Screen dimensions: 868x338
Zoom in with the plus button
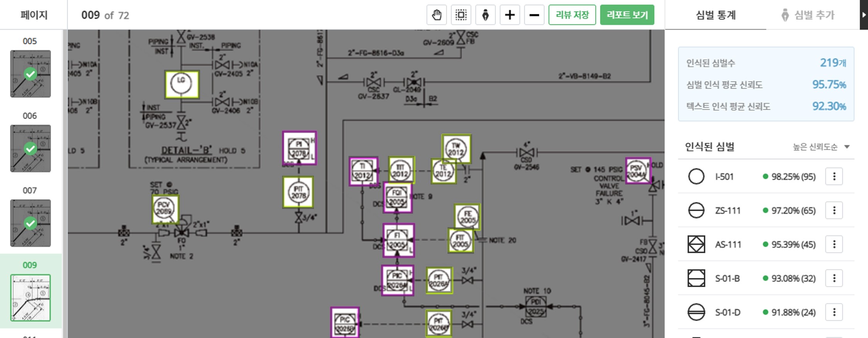pos(510,15)
